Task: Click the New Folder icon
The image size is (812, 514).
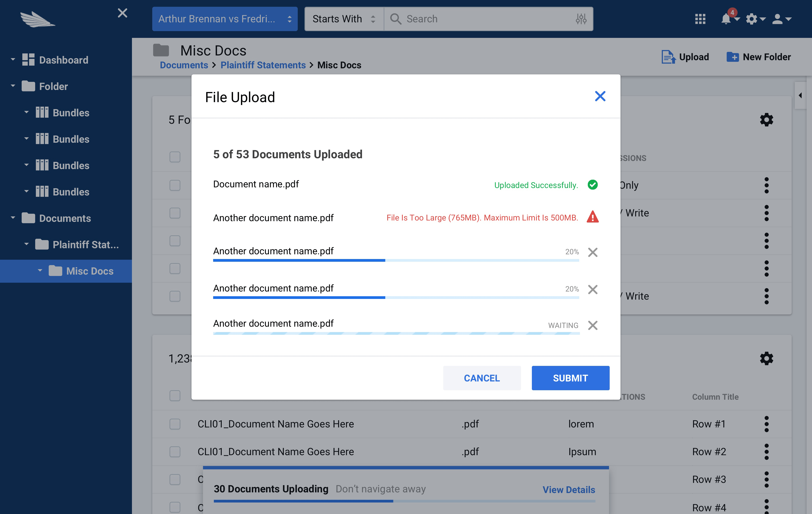Action: pyautogui.click(x=732, y=57)
